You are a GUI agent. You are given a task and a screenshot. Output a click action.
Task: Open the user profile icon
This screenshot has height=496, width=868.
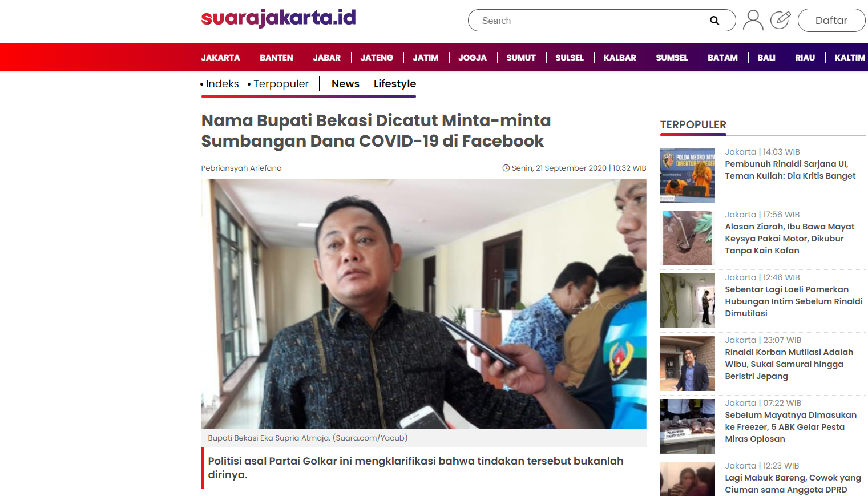753,20
